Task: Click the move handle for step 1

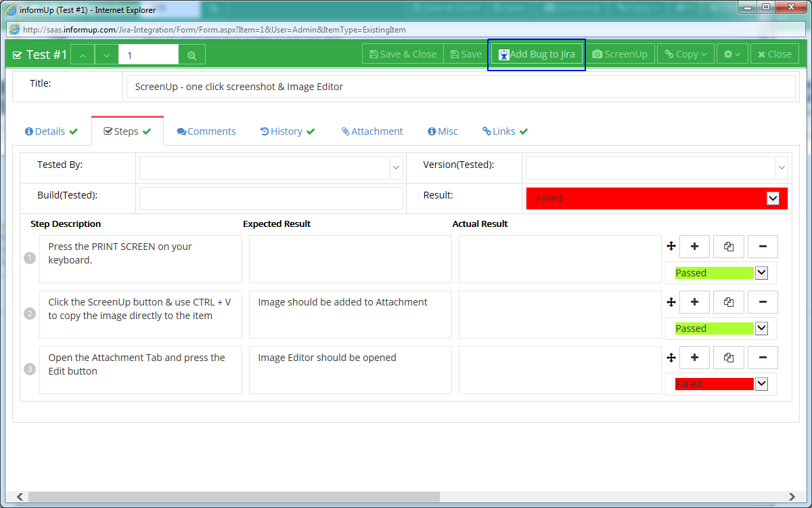Action: pyautogui.click(x=671, y=247)
